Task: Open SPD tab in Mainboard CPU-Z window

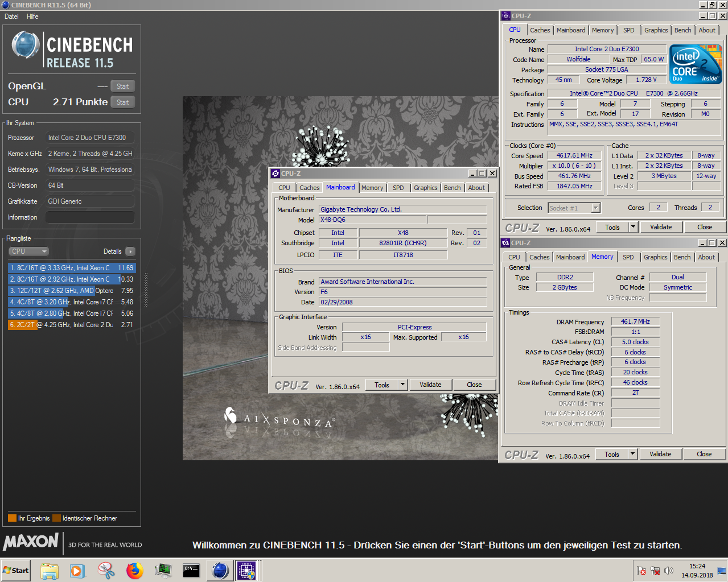Action: click(x=398, y=188)
